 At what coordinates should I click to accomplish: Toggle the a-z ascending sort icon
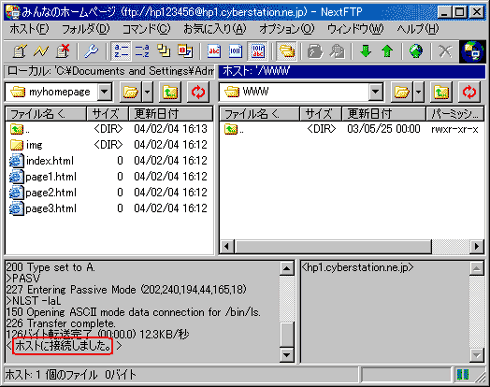(121, 51)
